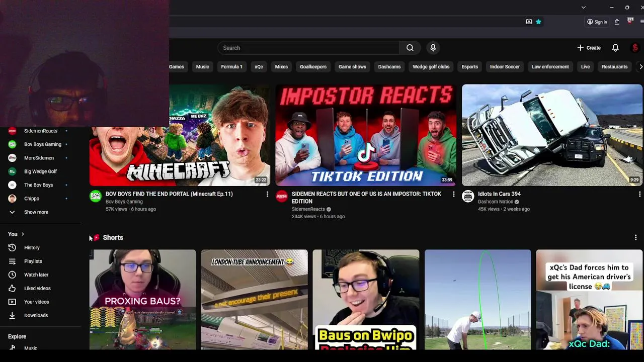This screenshot has width=644, height=362.
Task: Open the account avatar menu
Action: pos(635,48)
